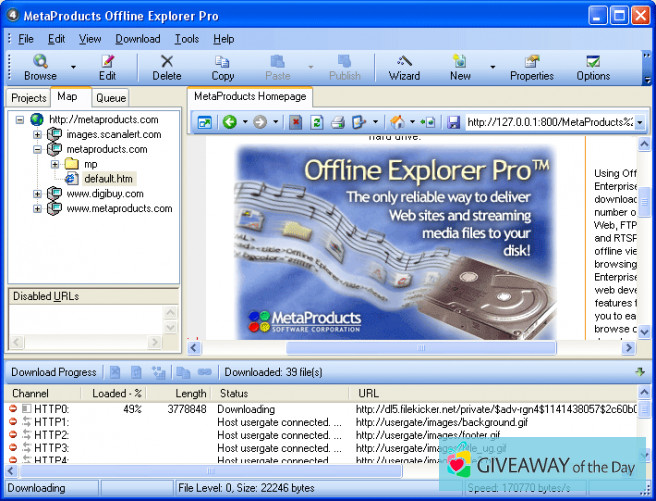Open the Wizard tool in toolbar

[x=404, y=67]
